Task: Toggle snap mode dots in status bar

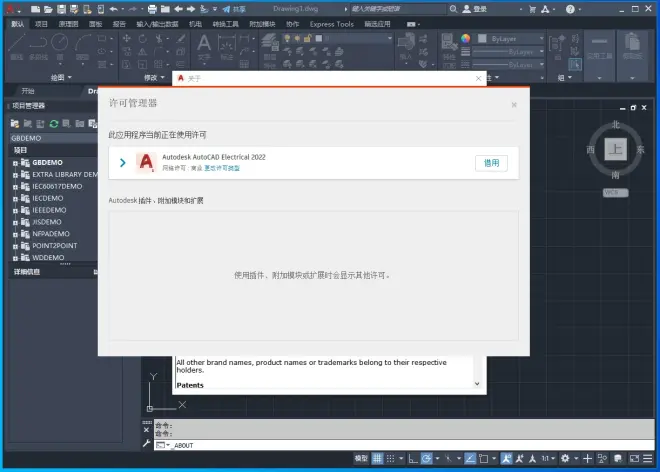Action: (x=391, y=459)
